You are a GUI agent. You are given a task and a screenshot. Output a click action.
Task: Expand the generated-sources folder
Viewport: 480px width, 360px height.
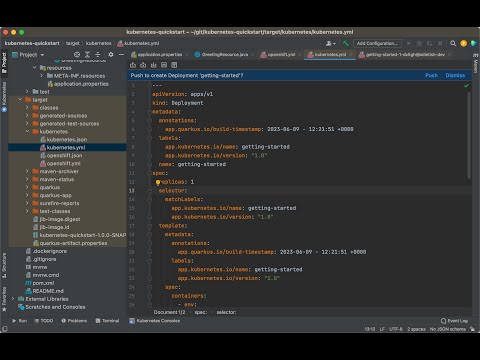27,115
